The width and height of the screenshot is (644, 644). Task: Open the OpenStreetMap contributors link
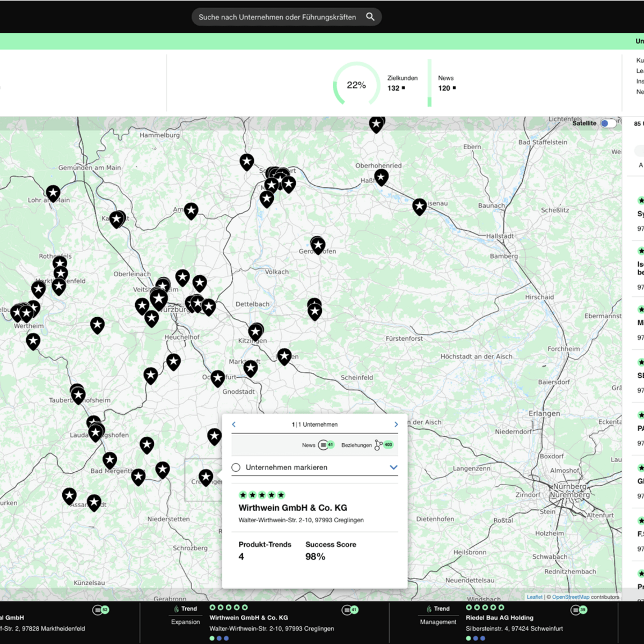pos(570,597)
